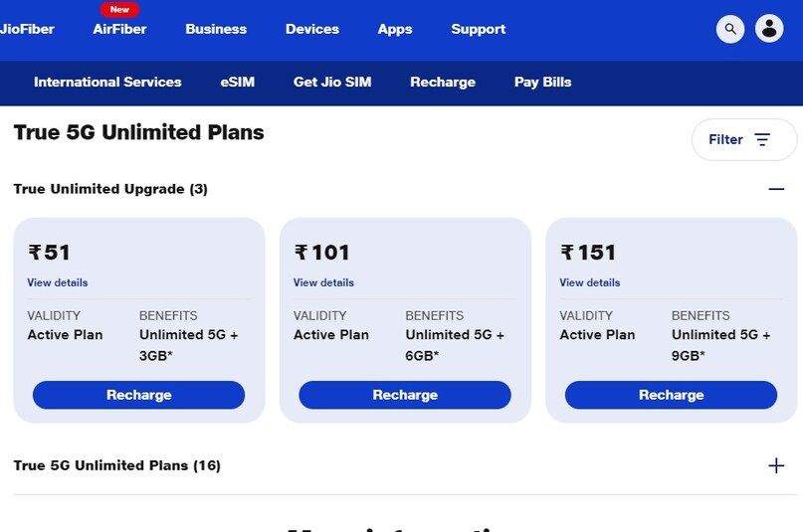Select the eSIM tab
Screen dimensions: 803x532
click(238, 82)
